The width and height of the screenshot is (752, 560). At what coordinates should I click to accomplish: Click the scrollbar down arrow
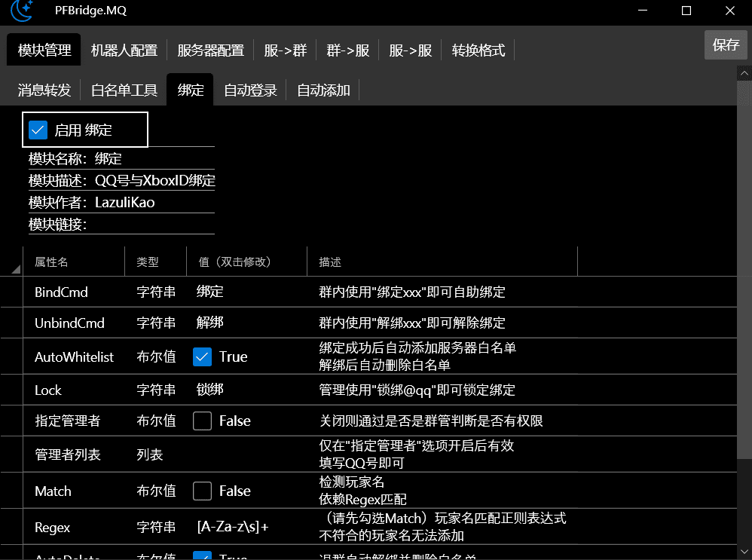click(x=744, y=552)
